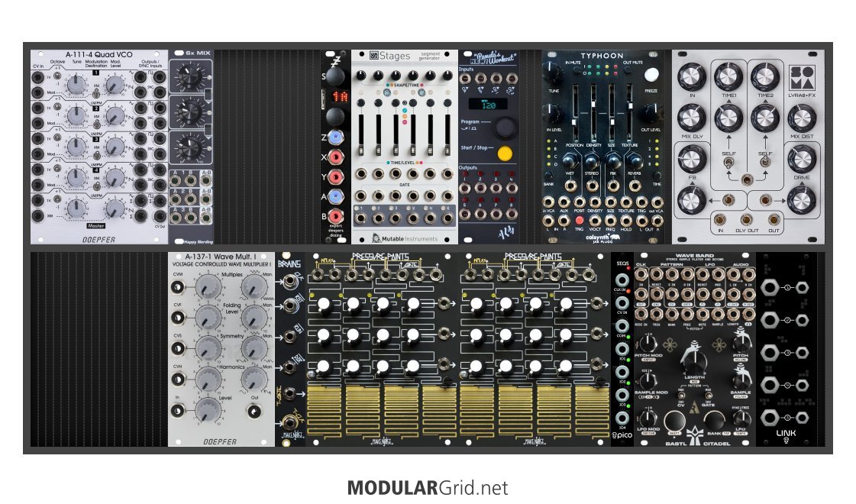
Task: Click the DRIVE knob on Lyra8-FX
Action: click(x=800, y=160)
